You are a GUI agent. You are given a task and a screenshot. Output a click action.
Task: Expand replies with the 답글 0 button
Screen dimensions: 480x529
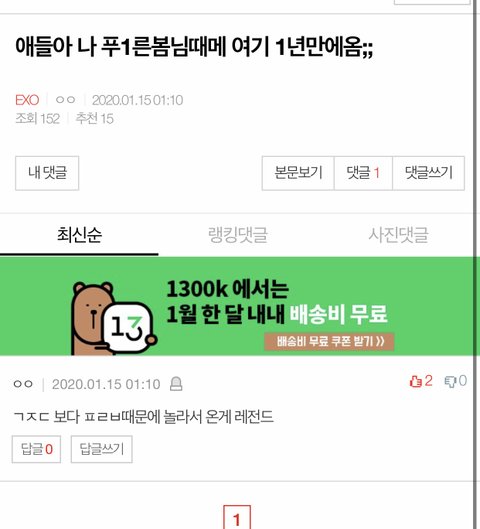tap(36, 449)
